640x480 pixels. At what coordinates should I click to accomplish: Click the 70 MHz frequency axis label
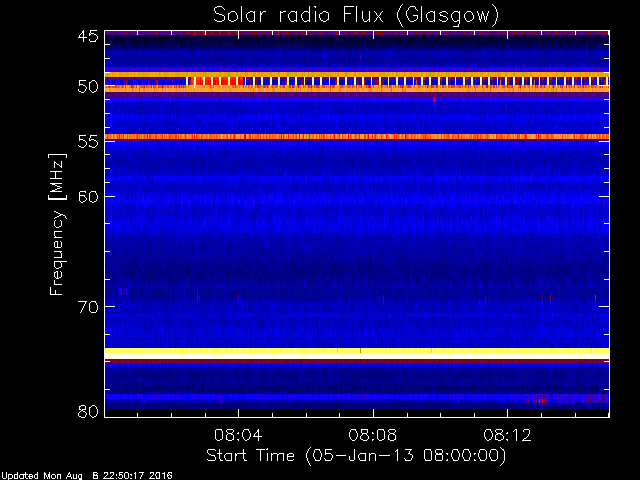[88, 307]
